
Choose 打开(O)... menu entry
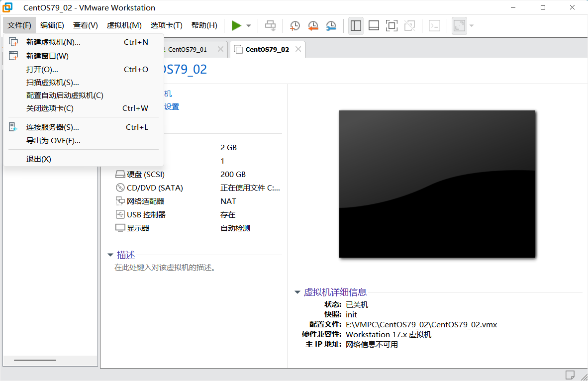[x=84, y=69]
